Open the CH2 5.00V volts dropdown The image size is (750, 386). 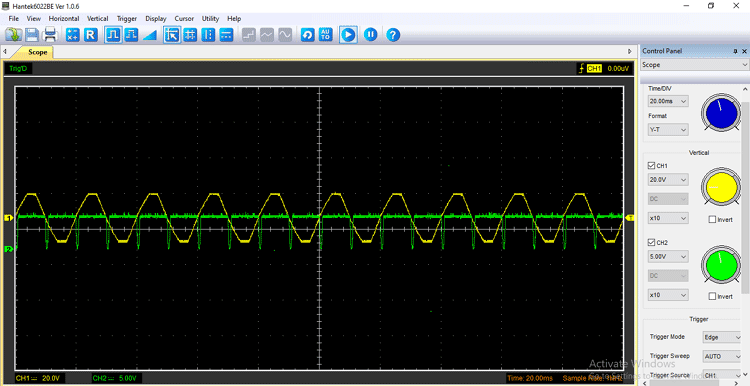click(x=668, y=256)
